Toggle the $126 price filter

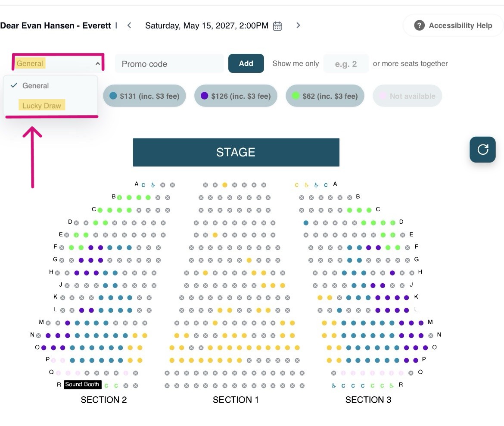pos(236,96)
